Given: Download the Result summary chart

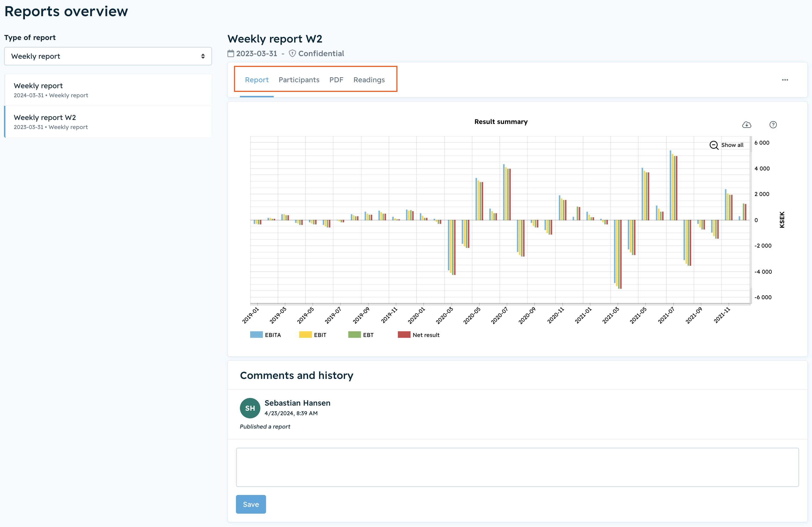Looking at the screenshot, I should click(746, 125).
